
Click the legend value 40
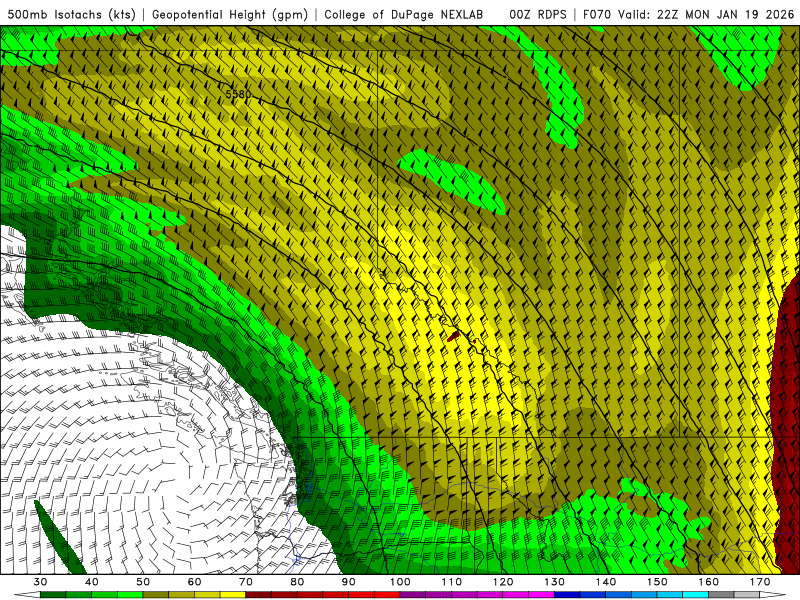click(x=92, y=582)
